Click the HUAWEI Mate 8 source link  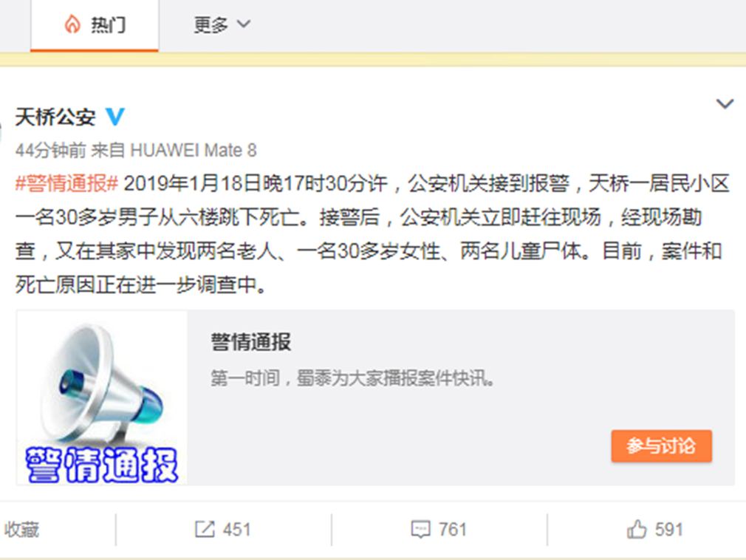194,151
